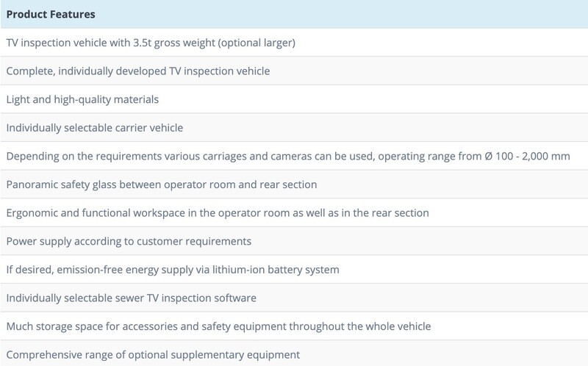Image resolution: width=588 pixels, height=366 pixels.
Task: Click the 'Panoramic safety glass' row
Action: coord(162,184)
